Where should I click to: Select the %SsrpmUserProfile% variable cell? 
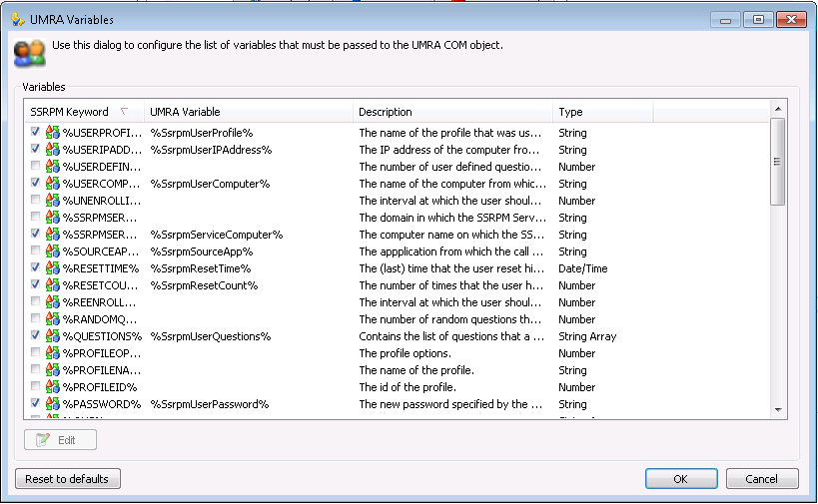point(202,133)
